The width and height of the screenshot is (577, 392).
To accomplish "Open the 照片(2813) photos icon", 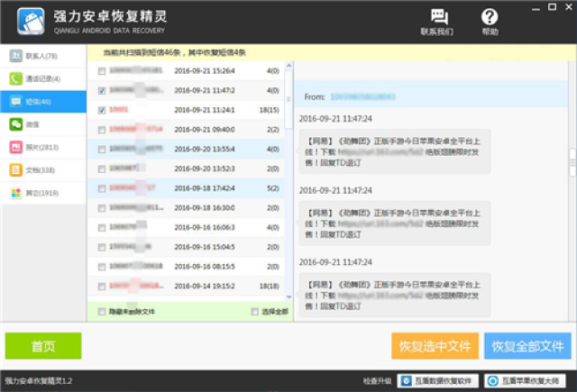I will click(x=16, y=147).
